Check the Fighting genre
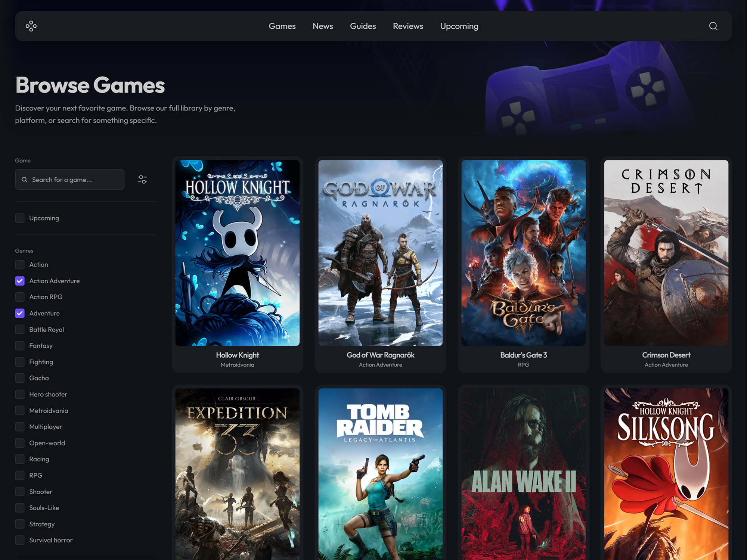The height and width of the screenshot is (560, 747). click(x=20, y=362)
